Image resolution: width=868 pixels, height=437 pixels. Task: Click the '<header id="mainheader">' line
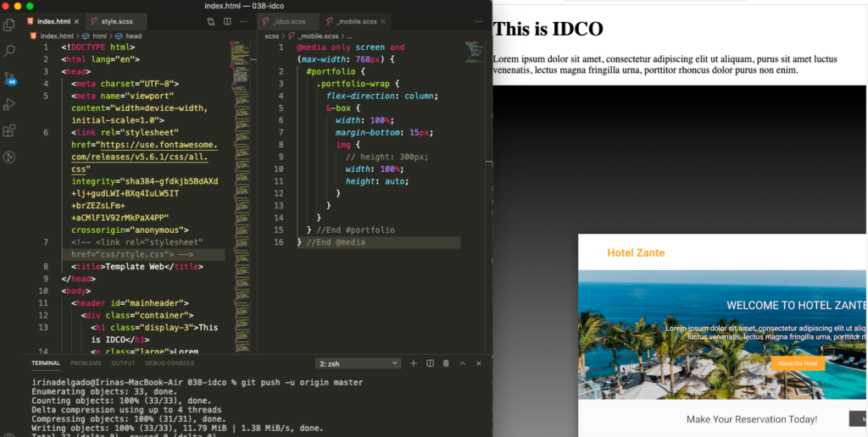tap(130, 303)
